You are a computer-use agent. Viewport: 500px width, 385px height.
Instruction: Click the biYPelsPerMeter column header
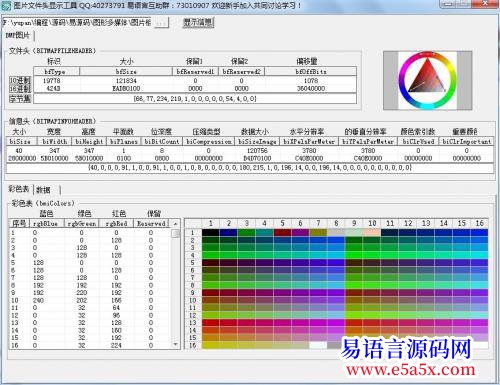click(x=368, y=142)
